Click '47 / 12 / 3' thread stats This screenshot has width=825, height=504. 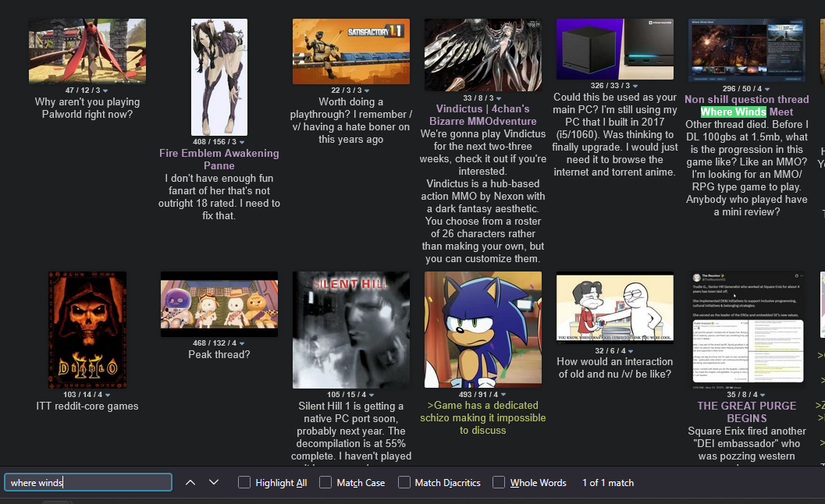point(83,91)
